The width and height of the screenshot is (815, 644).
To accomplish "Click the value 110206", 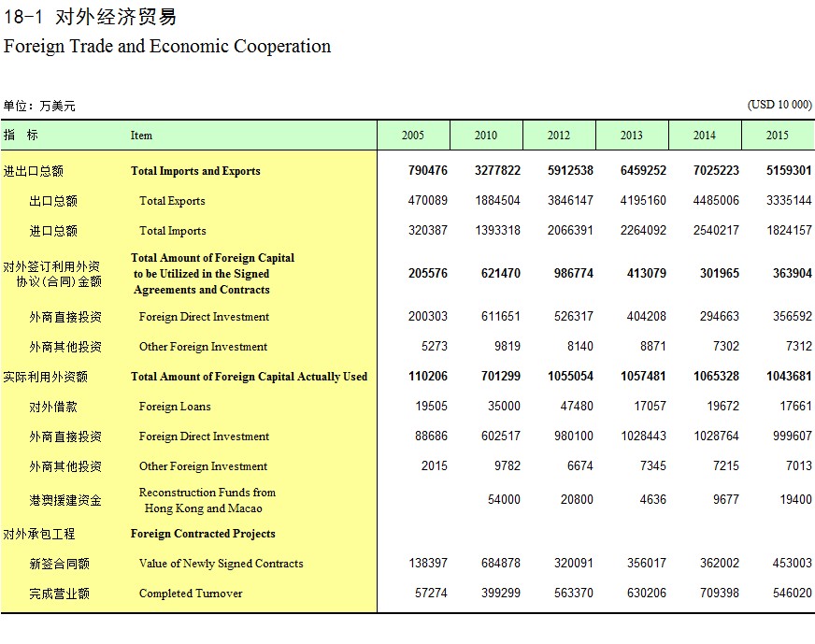I will tap(428, 377).
